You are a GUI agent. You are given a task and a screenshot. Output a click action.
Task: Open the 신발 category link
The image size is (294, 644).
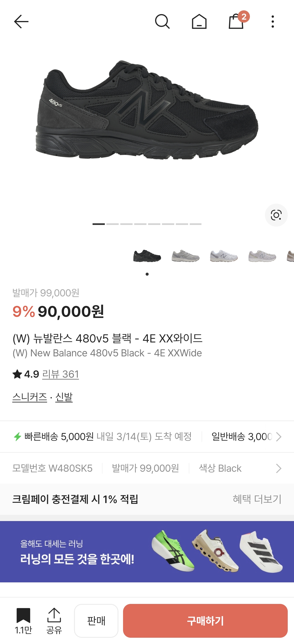coord(64,397)
